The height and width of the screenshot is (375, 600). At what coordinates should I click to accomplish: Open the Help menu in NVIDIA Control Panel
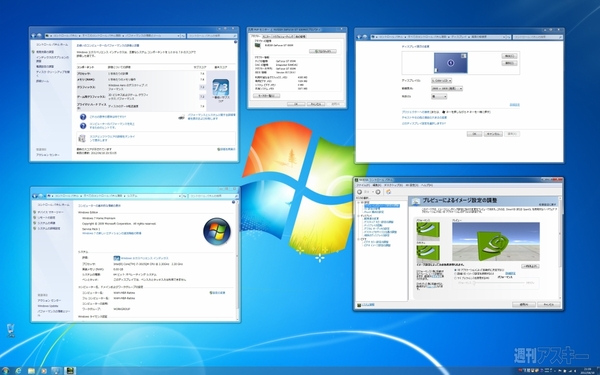[426, 185]
